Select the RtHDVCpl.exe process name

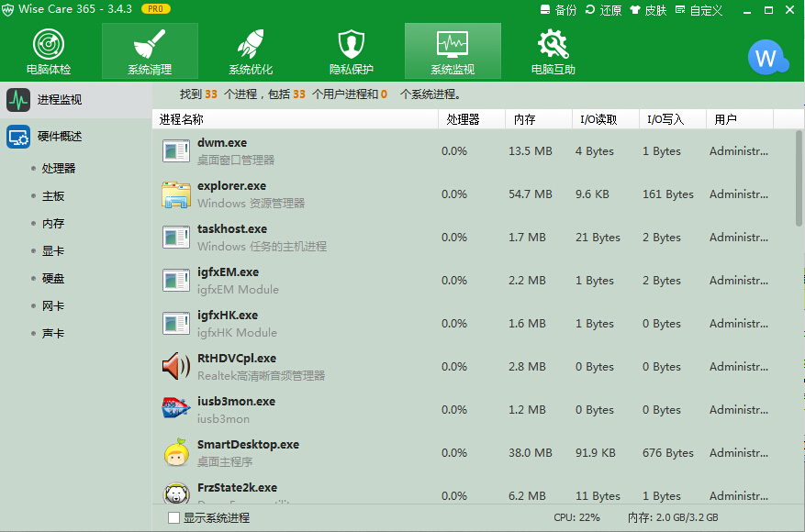coord(237,358)
